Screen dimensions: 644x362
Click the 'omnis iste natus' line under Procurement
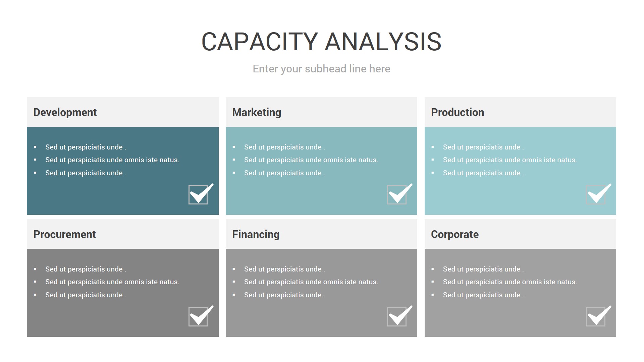point(112,282)
